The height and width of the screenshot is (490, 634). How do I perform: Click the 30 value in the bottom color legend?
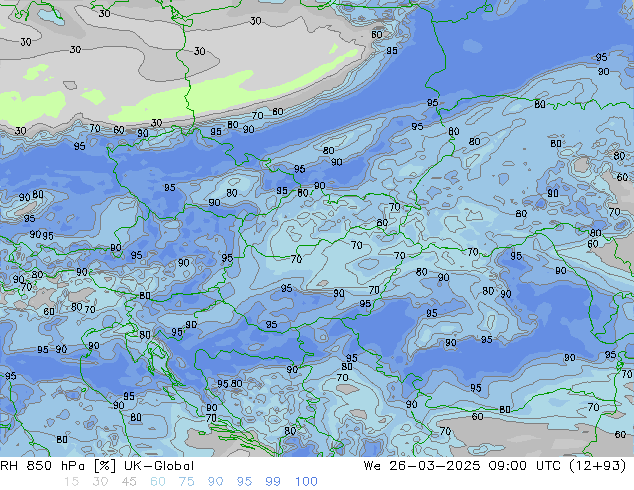[100, 482]
